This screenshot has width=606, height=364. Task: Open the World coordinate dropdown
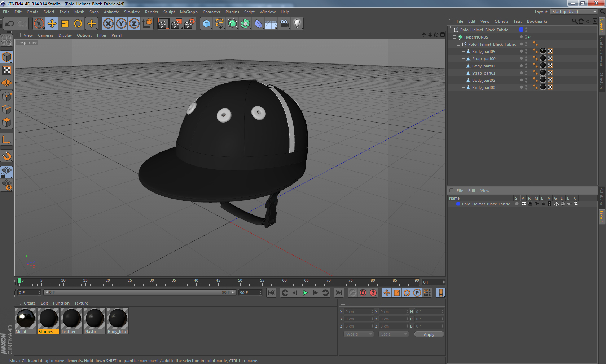click(x=358, y=334)
